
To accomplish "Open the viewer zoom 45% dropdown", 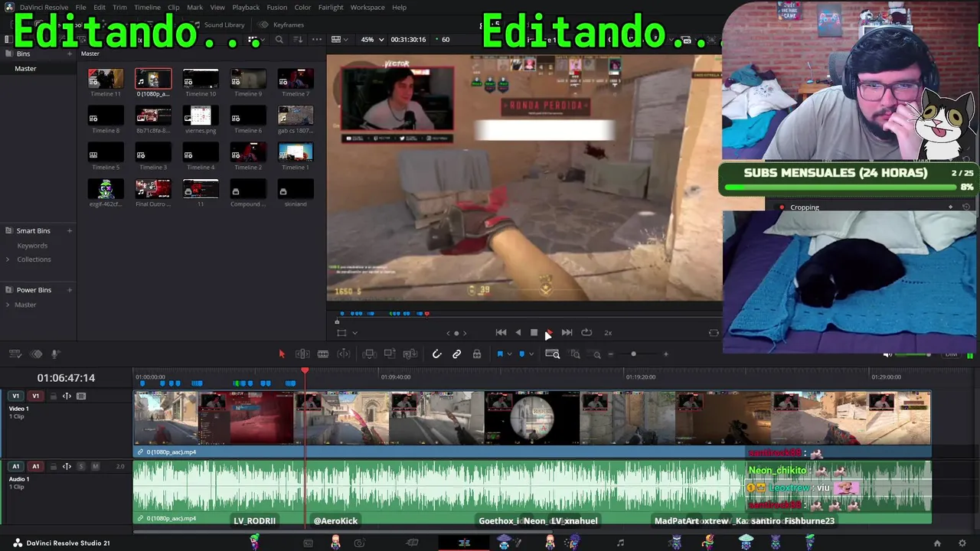I will [x=372, y=39].
